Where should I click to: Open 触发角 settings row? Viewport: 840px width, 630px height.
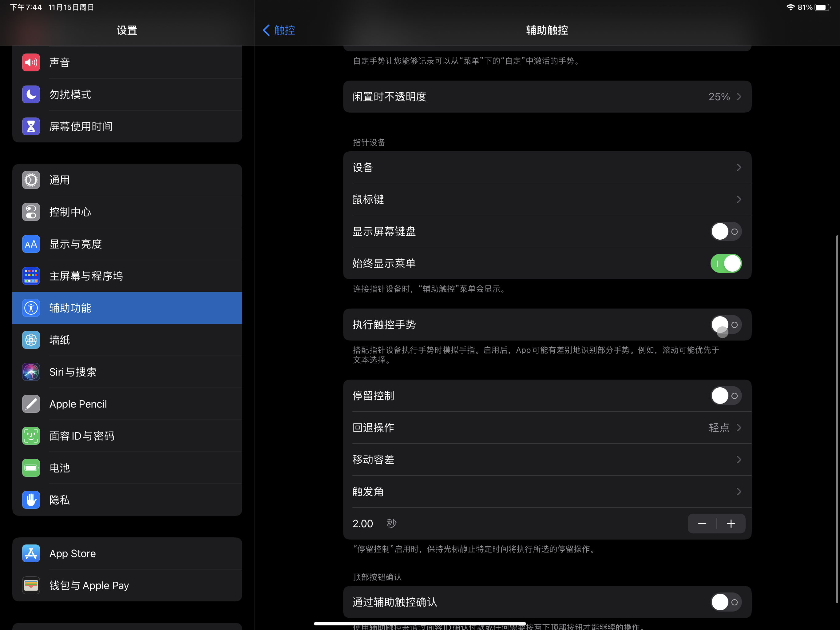click(x=547, y=491)
